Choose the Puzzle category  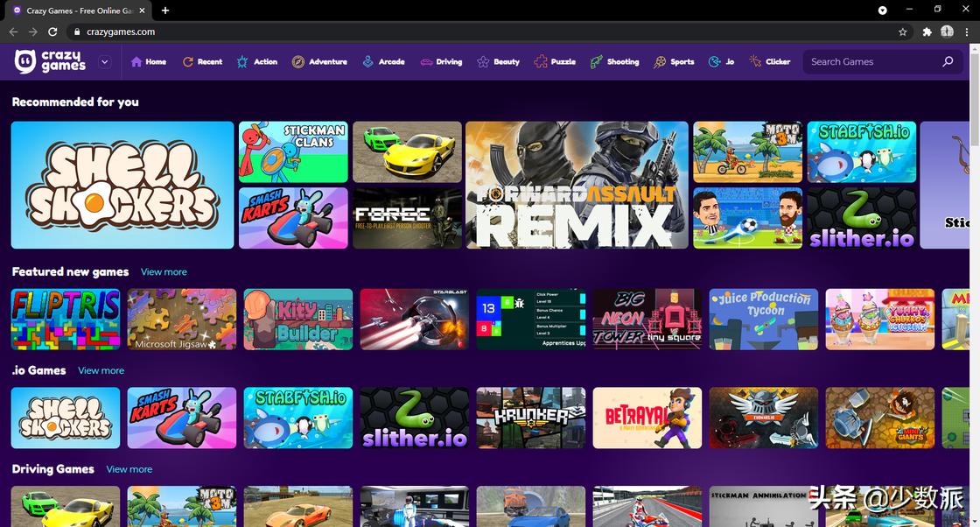pyautogui.click(x=555, y=62)
